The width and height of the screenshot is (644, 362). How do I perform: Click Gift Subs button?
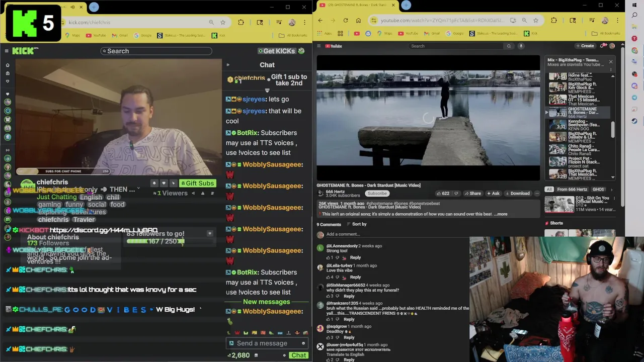click(x=198, y=183)
